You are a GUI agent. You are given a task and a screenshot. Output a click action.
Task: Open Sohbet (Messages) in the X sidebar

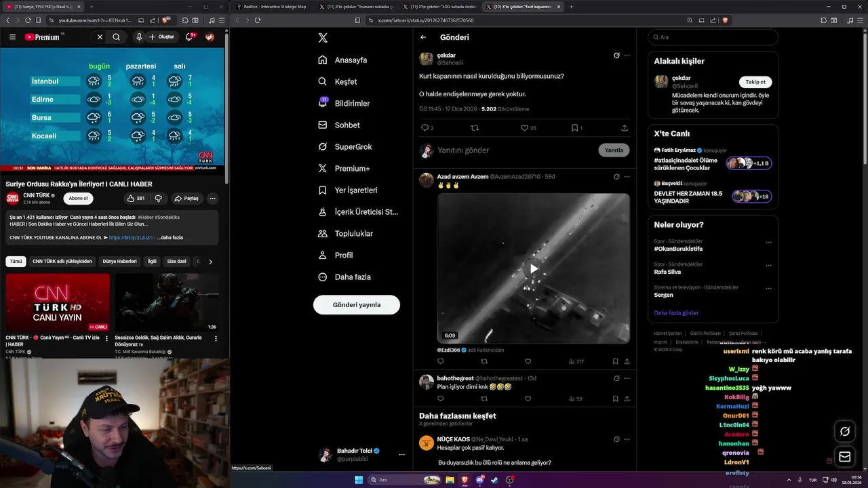[x=338, y=125]
